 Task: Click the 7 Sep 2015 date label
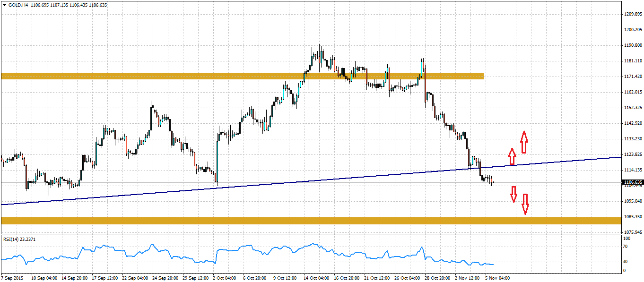12,278
